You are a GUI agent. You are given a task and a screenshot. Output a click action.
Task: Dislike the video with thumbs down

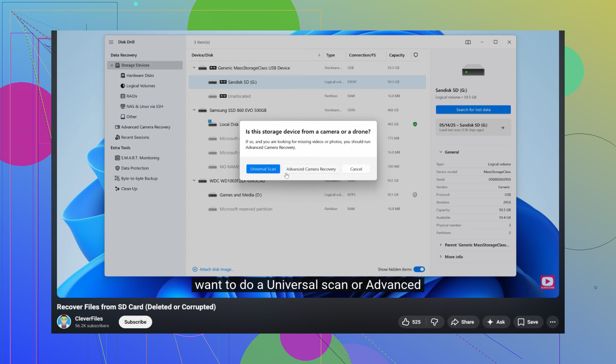[x=434, y=322]
